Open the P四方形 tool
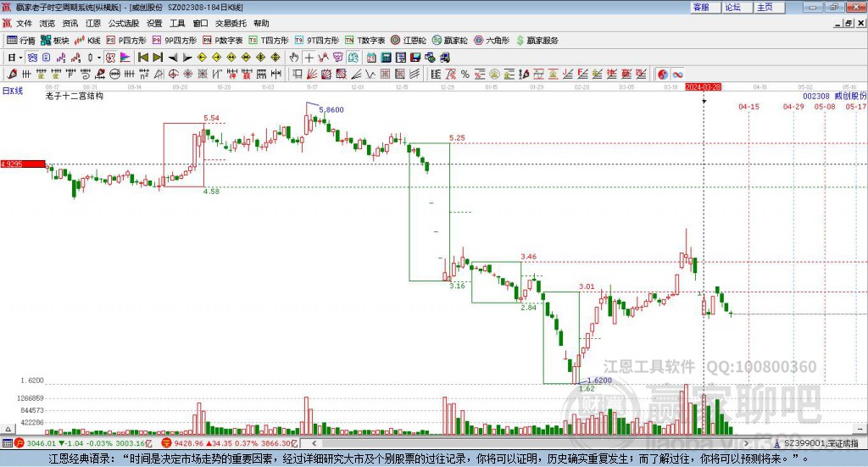Screen dimensions: 868x467 (x=126, y=41)
